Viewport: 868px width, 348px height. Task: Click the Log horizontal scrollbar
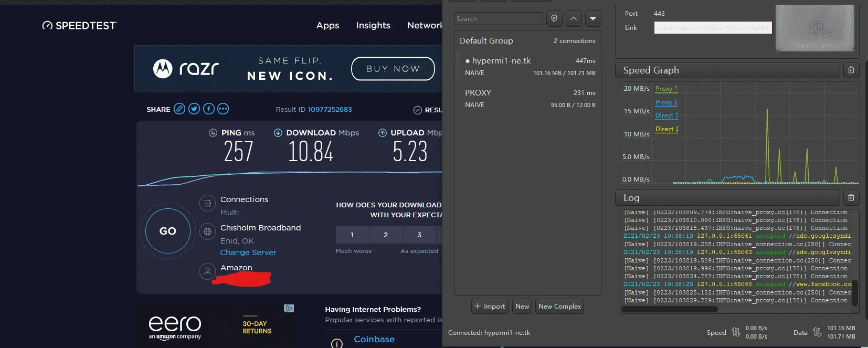pos(670,309)
